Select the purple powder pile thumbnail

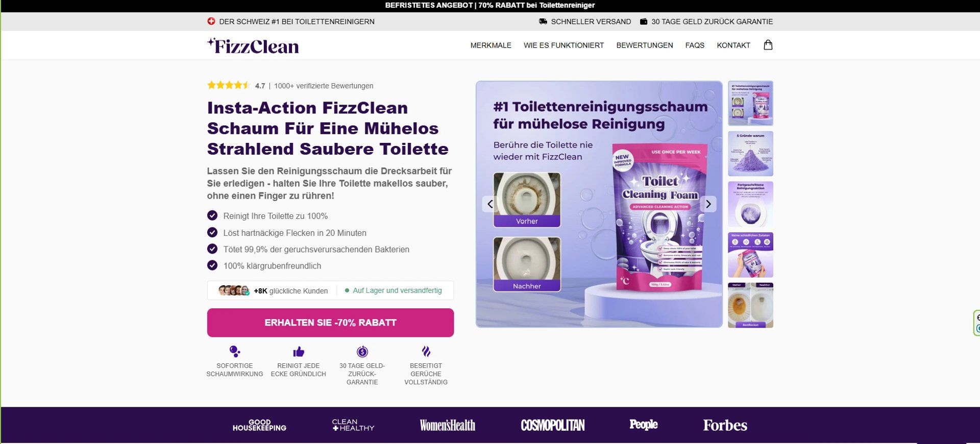coord(750,154)
